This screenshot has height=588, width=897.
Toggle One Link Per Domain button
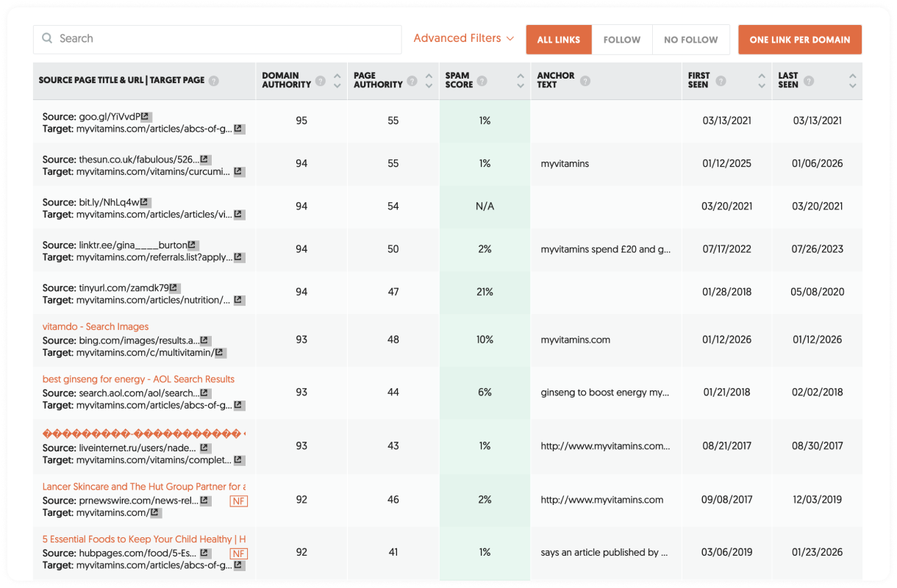click(800, 40)
